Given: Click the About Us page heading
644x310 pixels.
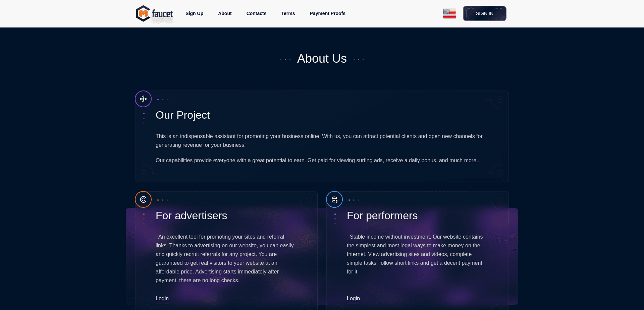Looking at the screenshot, I should (322, 58).
